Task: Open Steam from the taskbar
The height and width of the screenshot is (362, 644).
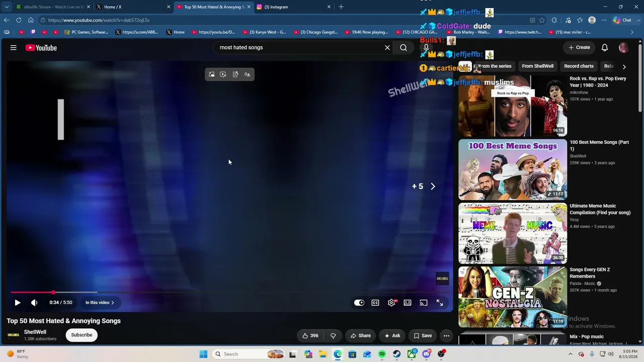Action: [397, 354]
